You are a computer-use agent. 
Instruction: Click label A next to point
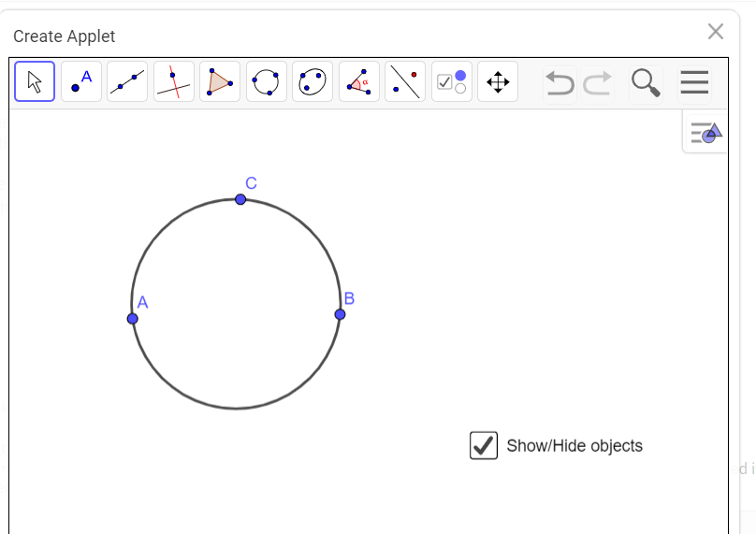point(142,302)
